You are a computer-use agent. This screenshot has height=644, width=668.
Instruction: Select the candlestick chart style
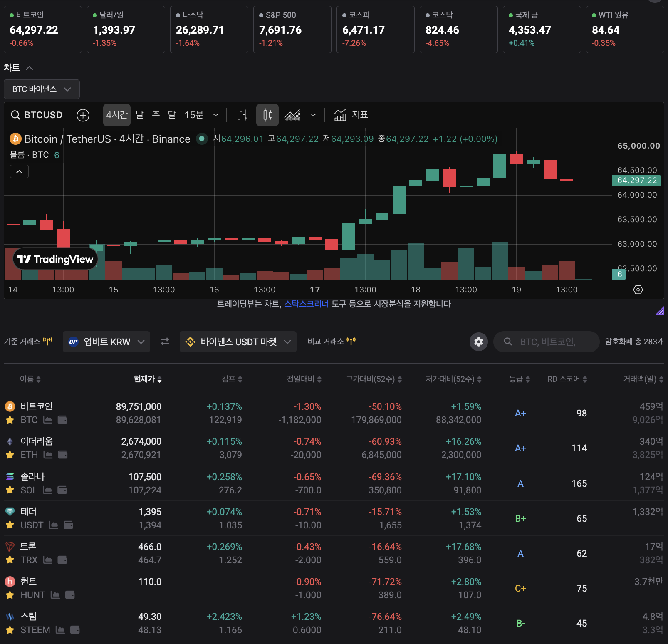pyautogui.click(x=267, y=115)
